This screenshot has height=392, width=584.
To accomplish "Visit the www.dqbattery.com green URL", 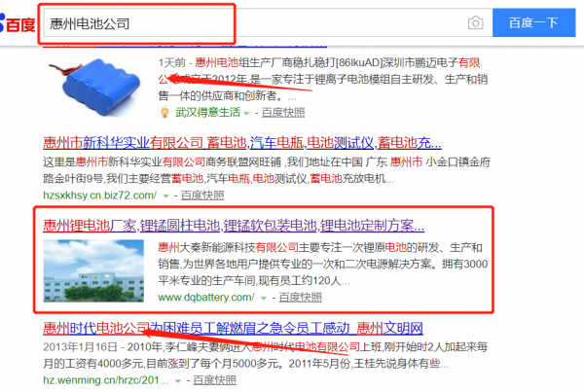I will pos(206,297).
